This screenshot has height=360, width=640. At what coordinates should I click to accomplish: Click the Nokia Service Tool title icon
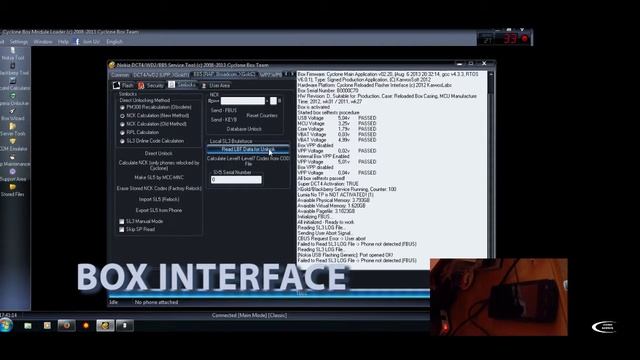[x=112, y=65]
